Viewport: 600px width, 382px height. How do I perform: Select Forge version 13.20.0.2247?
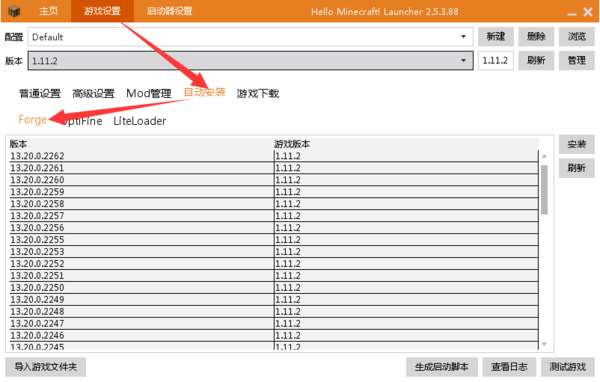(274, 323)
